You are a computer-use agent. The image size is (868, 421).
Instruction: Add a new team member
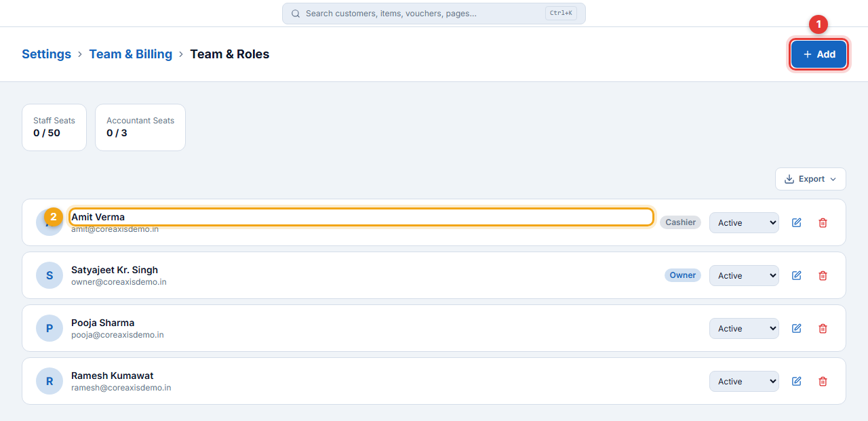pos(818,54)
